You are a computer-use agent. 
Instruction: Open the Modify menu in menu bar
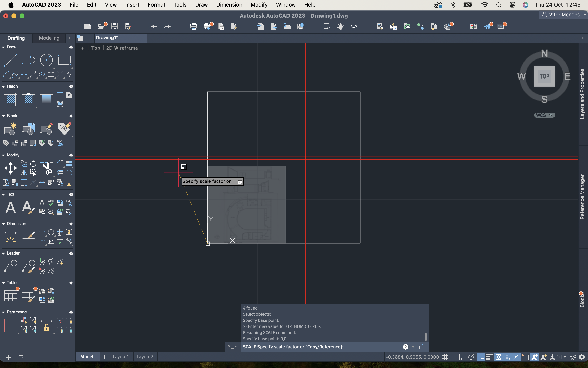coord(259,5)
